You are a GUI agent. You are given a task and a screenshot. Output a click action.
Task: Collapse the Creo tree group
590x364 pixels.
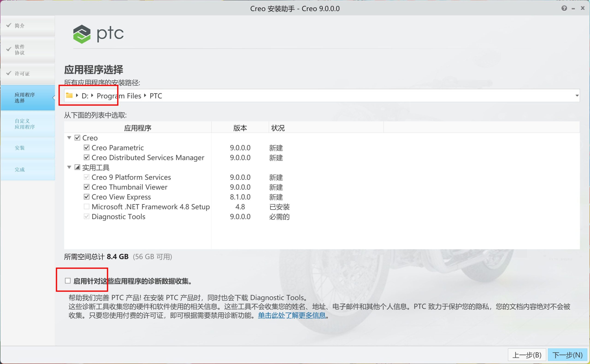(x=69, y=138)
